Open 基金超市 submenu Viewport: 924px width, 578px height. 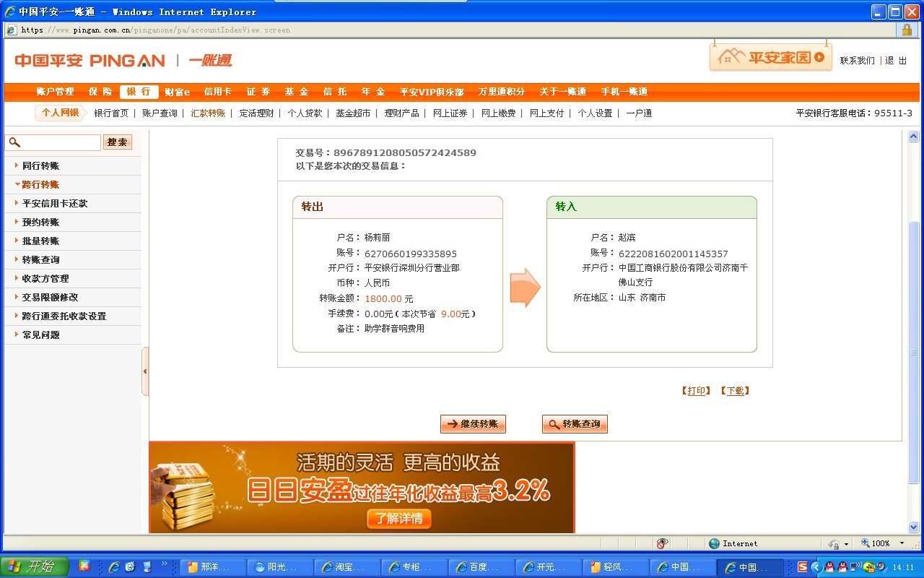pos(353,113)
